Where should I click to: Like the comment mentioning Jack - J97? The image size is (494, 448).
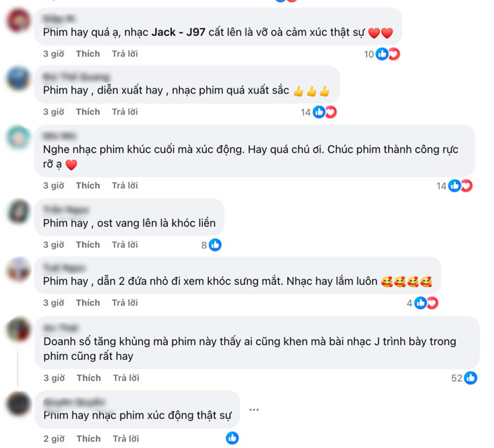point(88,54)
